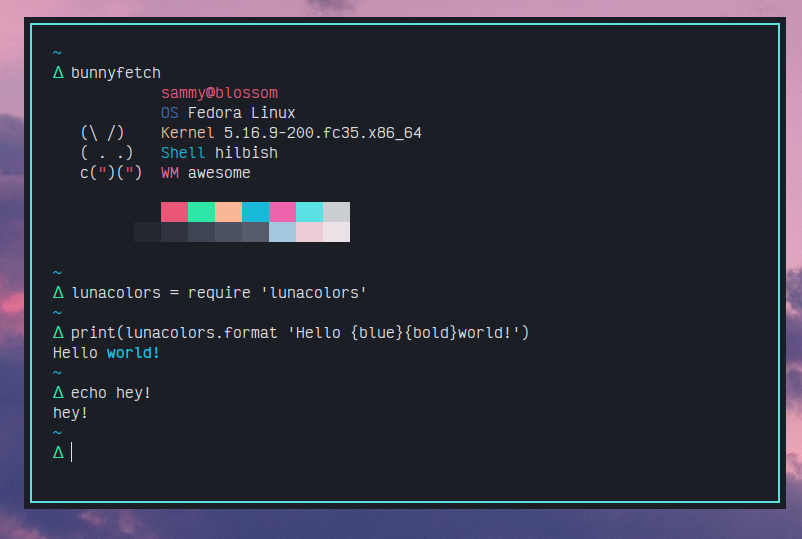Choose the hot pink color swatch
Image resolution: width=802 pixels, height=539 pixels.
tap(282, 212)
